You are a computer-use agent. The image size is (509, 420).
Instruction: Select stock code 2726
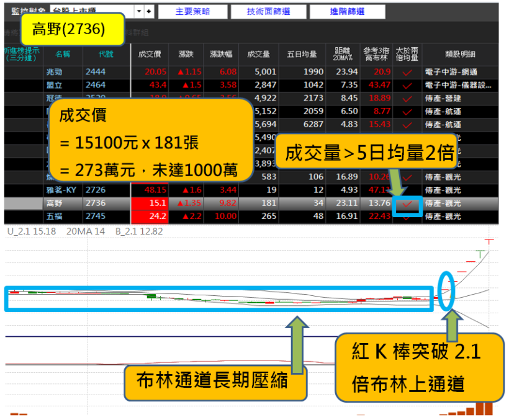coord(96,190)
